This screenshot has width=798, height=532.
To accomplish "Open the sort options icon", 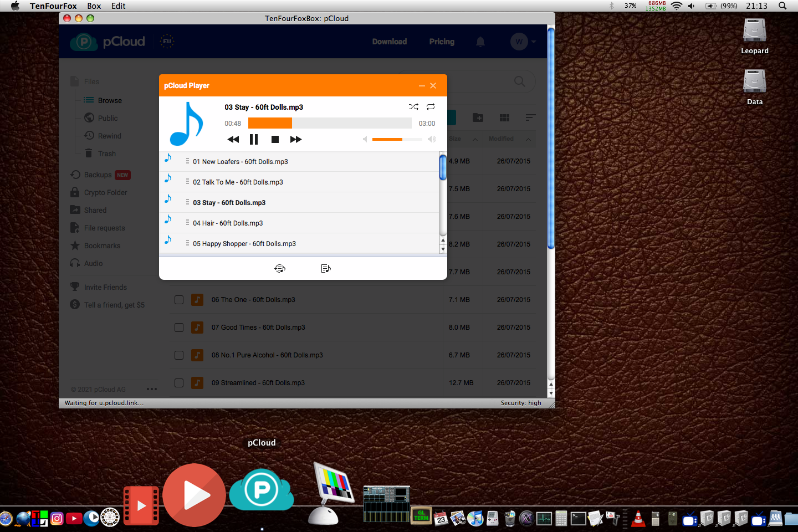I will [x=530, y=117].
